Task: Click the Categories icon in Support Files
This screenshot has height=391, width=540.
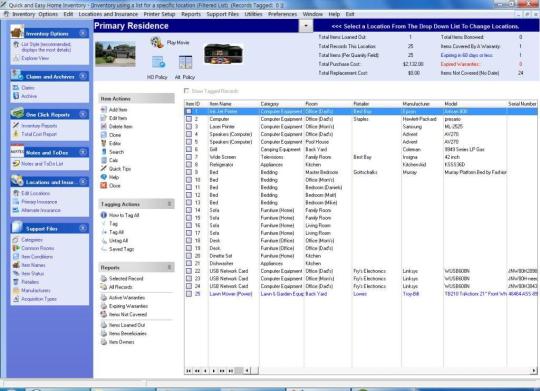Action: pyautogui.click(x=16, y=240)
